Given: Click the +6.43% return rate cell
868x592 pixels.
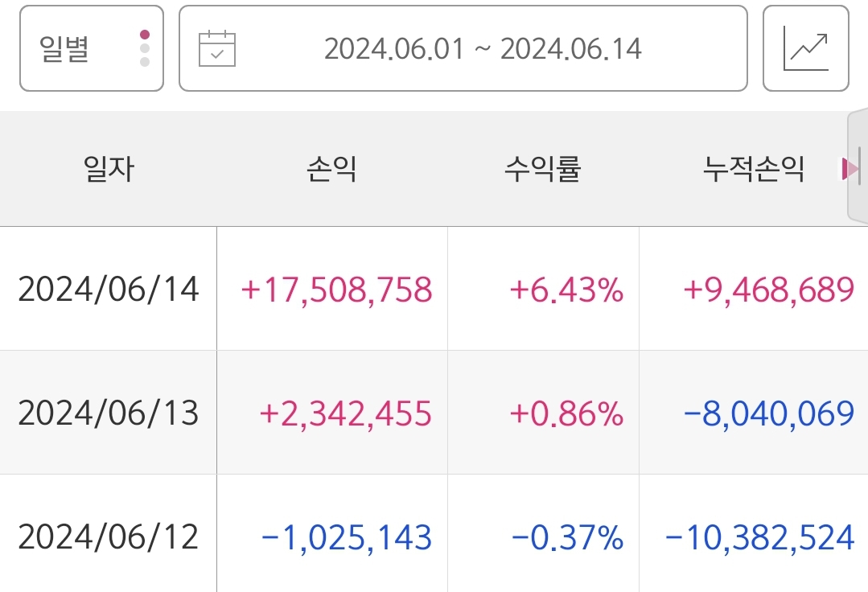Looking at the screenshot, I should pos(566,290).
